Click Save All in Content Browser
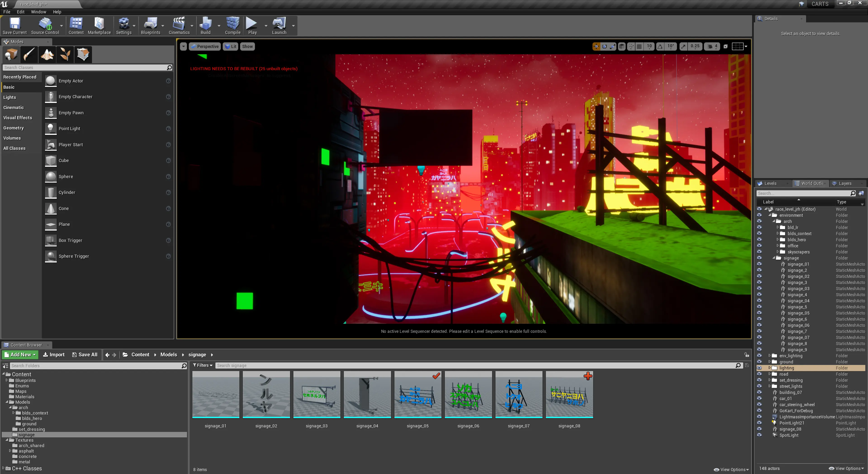Viewport: 868px width, 474px height. tap(85, 355)
